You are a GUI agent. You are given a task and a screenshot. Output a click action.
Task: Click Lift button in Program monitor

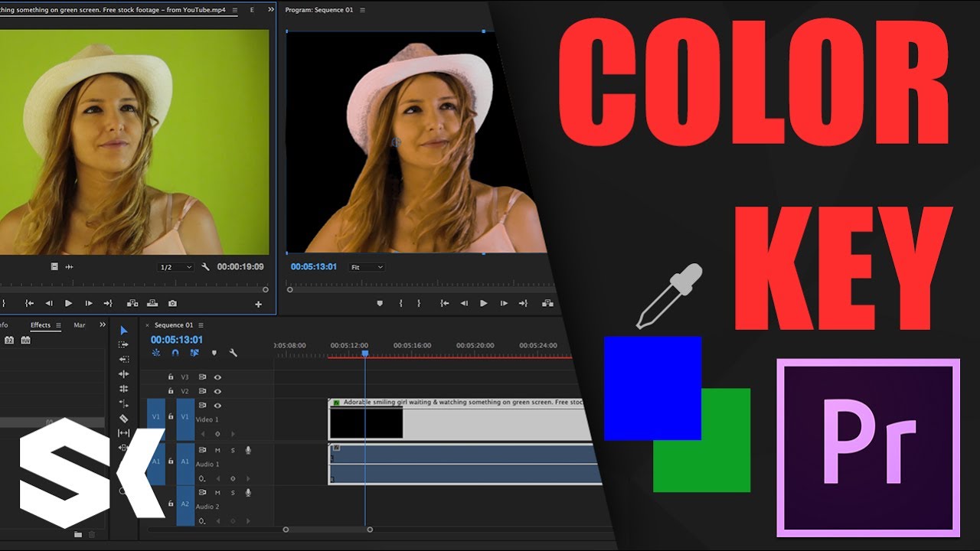coord(547,304)
